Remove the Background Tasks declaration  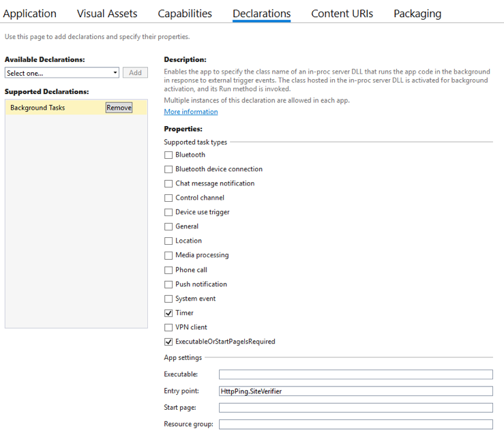pyautogui.click(x=119, y=108)
